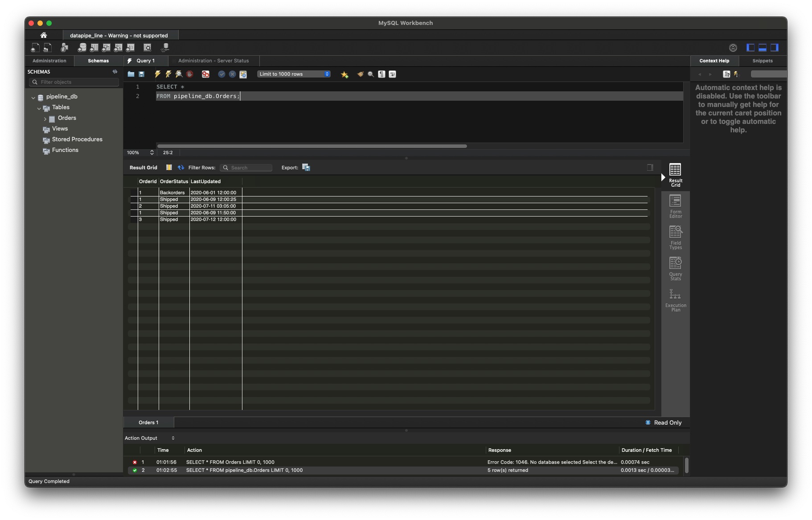Screen dimensions: 812x520
Task: Select the Query 1 tab
Action: [146, 61]
